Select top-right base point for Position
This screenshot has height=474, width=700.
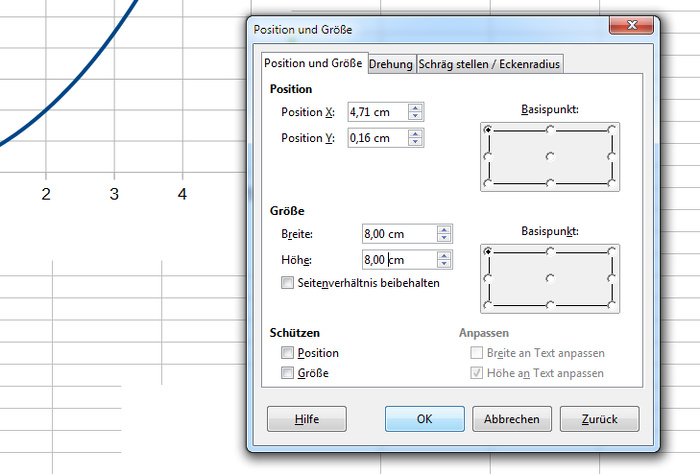(612, 129)
